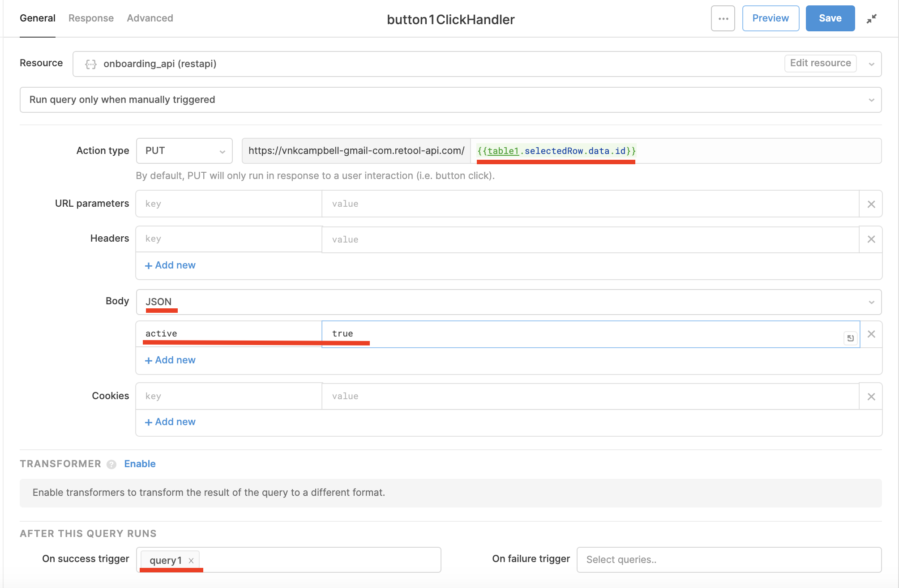Switch to the General tab
The height and width of the screenshot is (588, 899).
tap(38, 18)
